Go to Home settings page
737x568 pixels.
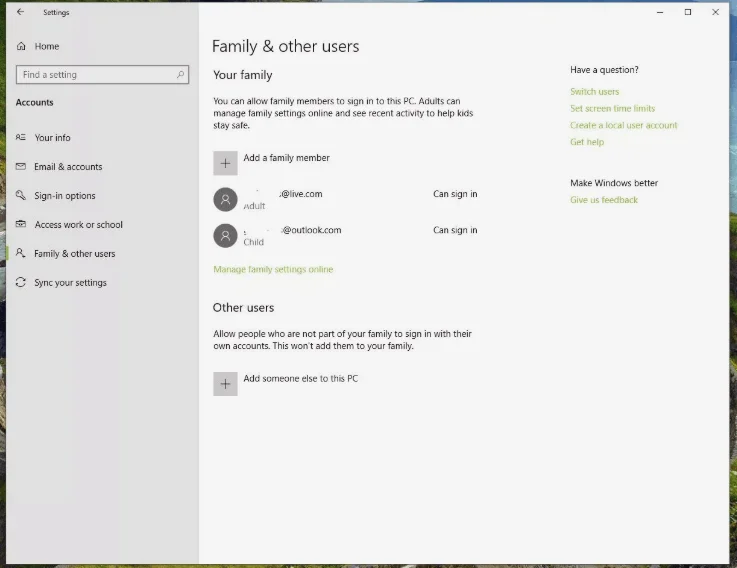(47, 46)
